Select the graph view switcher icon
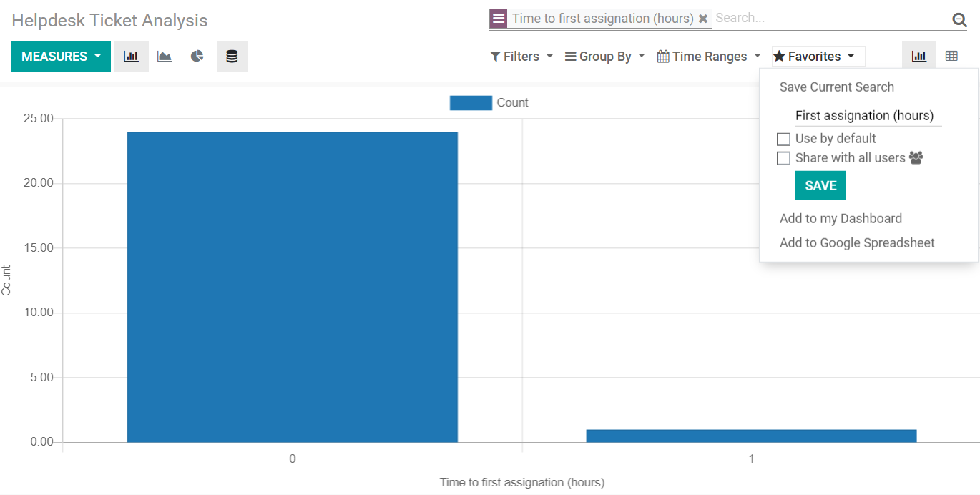The width and height of the screenshot is (980, 495). pyautogui.click(x=918, y=55)
